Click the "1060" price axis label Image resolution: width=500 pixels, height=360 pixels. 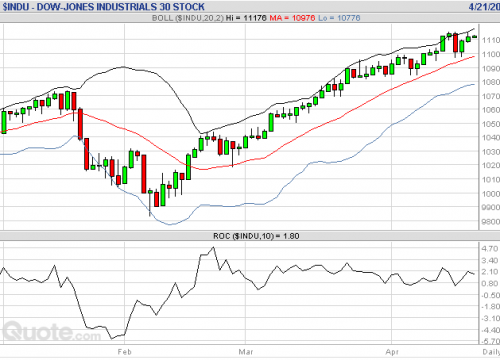click(x=491, y=110)
